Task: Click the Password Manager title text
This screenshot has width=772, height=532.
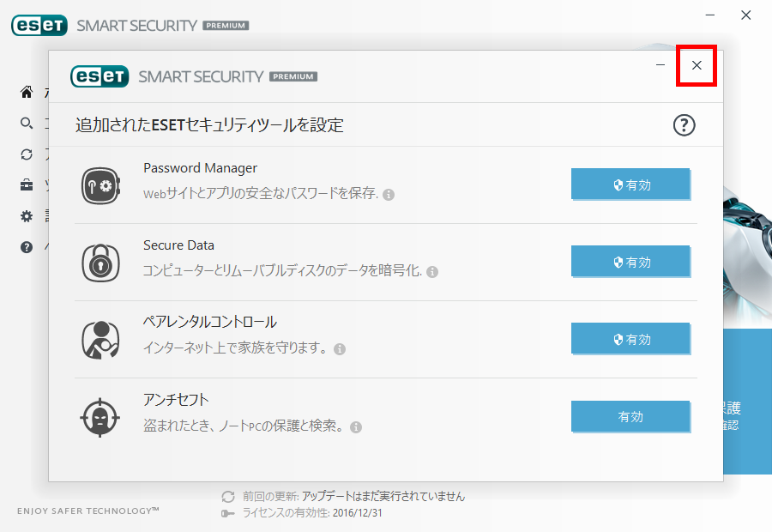Action: point(201,168)
